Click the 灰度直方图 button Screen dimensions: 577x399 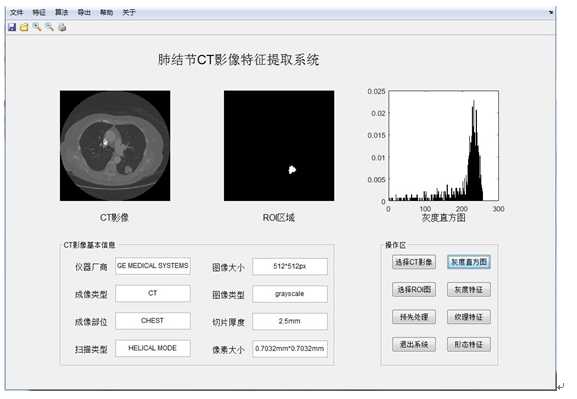469,262
